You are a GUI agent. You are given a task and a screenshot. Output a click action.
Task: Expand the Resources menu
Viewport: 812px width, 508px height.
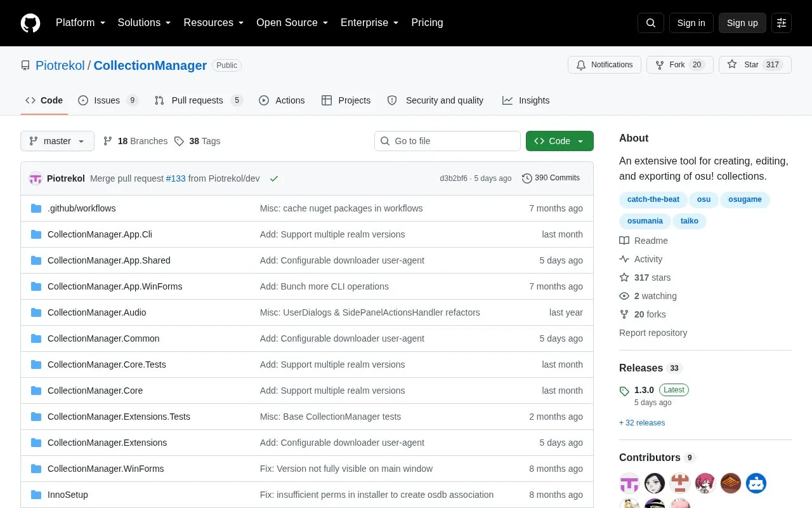pos(214,23)
